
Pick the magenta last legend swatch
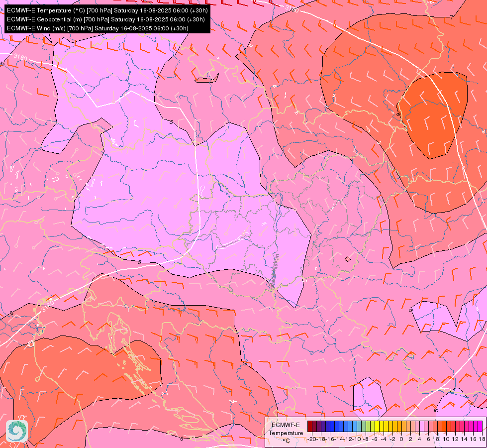480,426
